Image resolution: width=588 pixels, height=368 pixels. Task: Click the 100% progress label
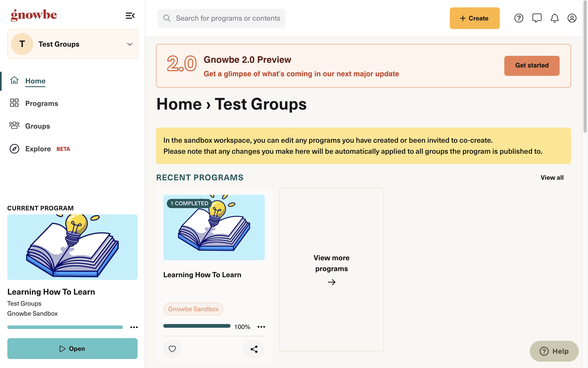point(242,327)
